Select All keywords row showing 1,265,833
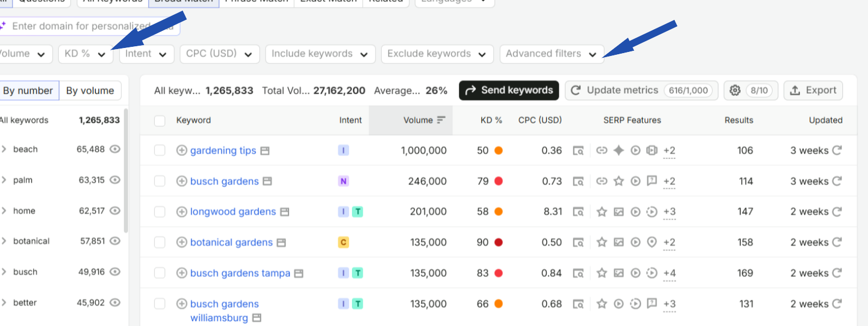Image resolution: width=868 pixels, height=326 pixels. (x=60, y=120)
